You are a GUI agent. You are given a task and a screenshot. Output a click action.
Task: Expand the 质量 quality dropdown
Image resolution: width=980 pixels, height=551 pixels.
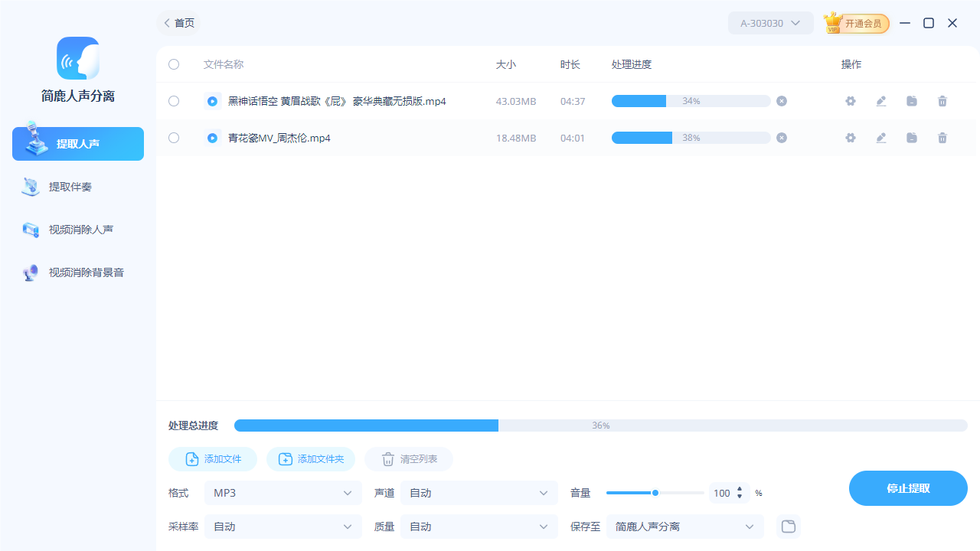[479, 527]
